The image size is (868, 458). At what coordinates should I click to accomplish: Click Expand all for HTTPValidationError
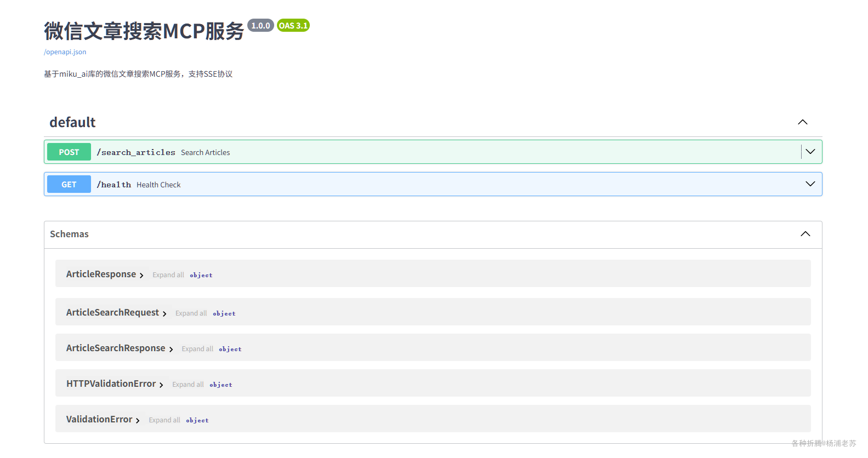pyautogui.click(x=188, y=385)
